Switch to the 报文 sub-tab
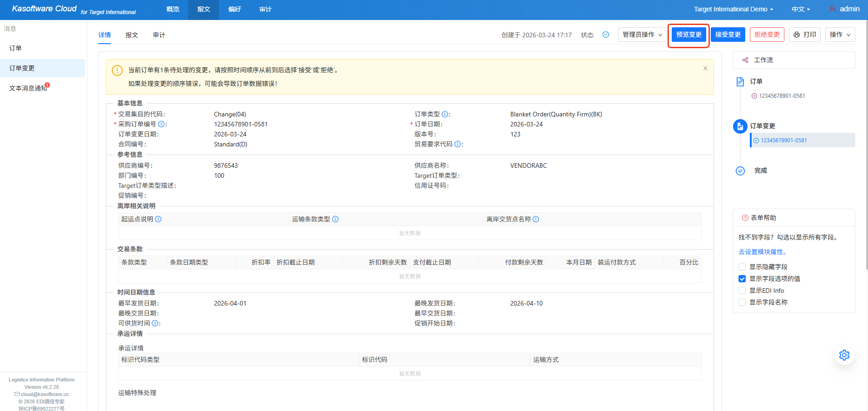The width and height of the screenshot is (868, 411). (132, 35)
